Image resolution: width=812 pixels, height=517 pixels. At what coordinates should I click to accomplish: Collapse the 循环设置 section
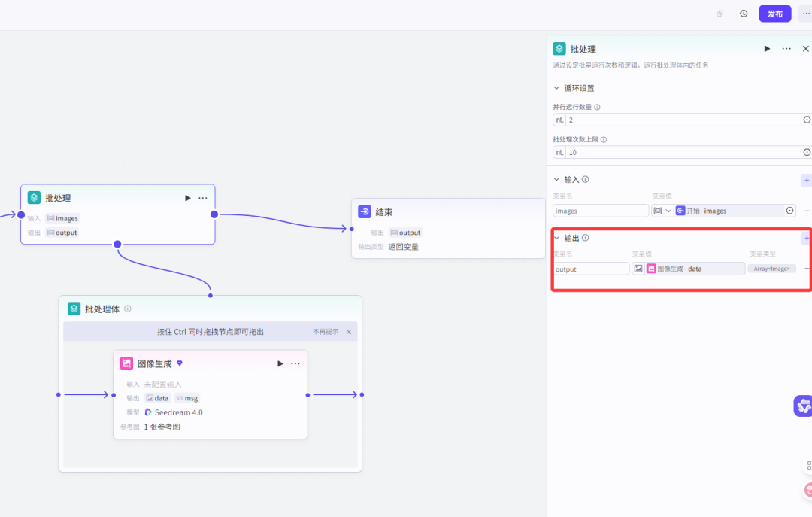pyautogui.click(x=557, y=88)
